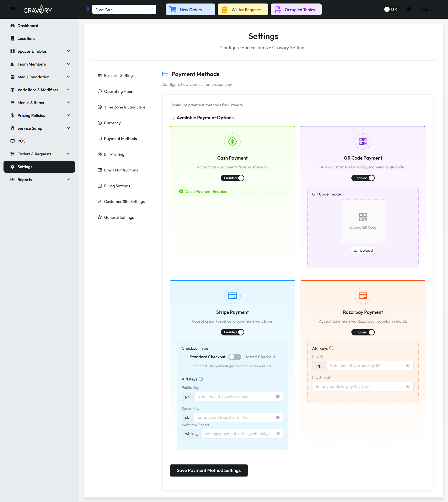448x502 pixels.
Task: Click the Upload button for QR code
Action: tap(363, 250)
